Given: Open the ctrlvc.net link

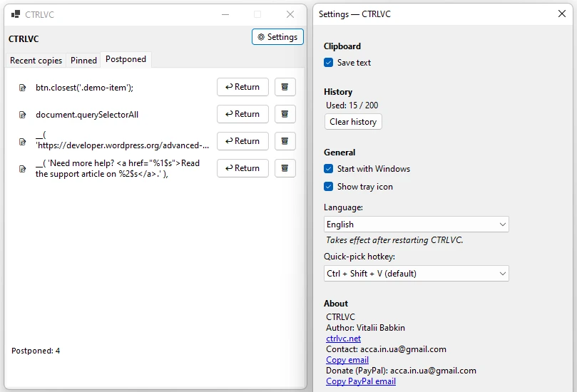Looking at the screenshot, I should (343, 339).
